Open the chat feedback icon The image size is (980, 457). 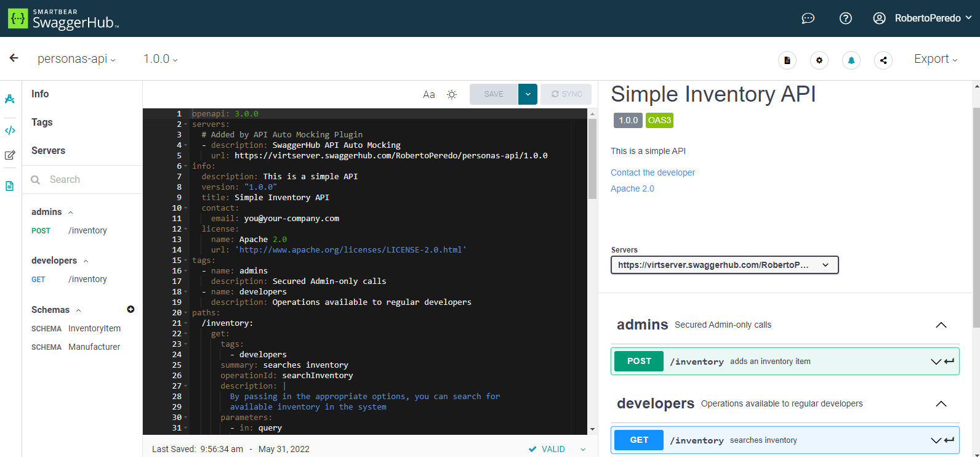coord(808,18)
